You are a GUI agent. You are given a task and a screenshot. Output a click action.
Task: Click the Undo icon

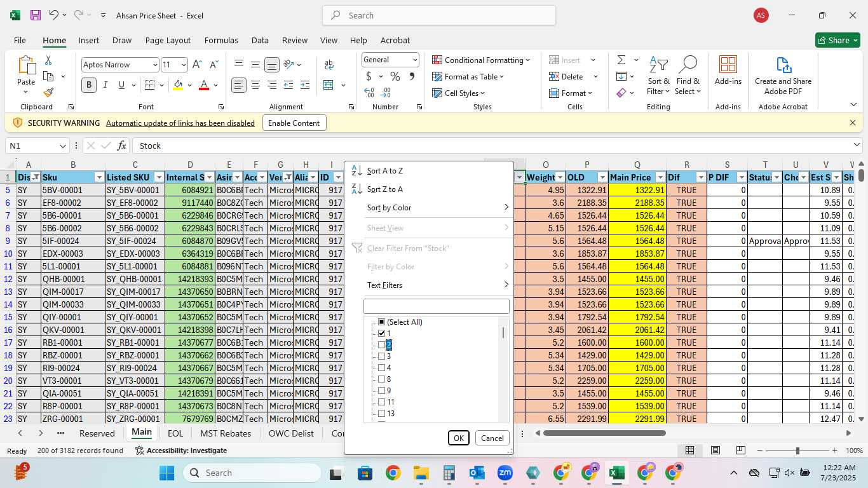(x=54, y=15)
